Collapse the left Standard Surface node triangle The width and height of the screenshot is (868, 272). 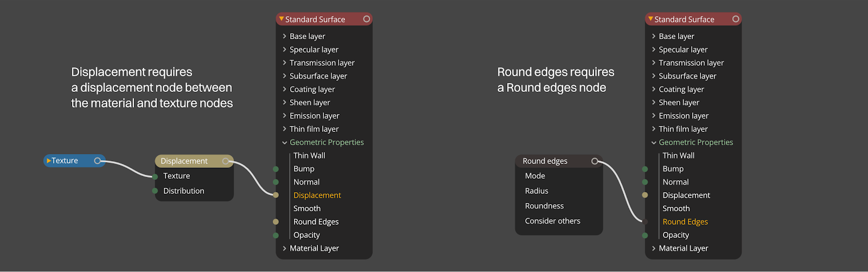click(282, 19)
